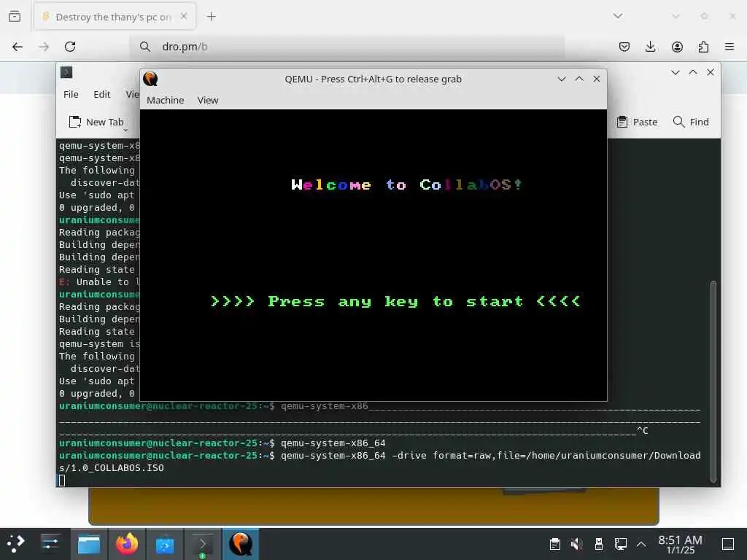Expand New Tab dropdown arrow in terminal
The image size is (747, 560).
(x=125, y=130)
